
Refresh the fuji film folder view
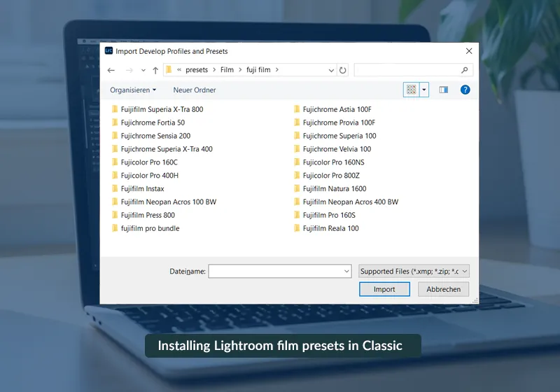(x=342, y=70)
